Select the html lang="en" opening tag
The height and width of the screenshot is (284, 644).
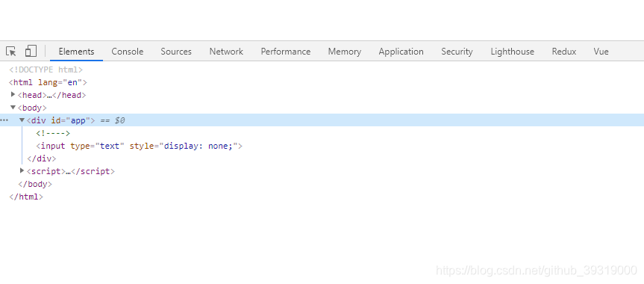(48, 82)
